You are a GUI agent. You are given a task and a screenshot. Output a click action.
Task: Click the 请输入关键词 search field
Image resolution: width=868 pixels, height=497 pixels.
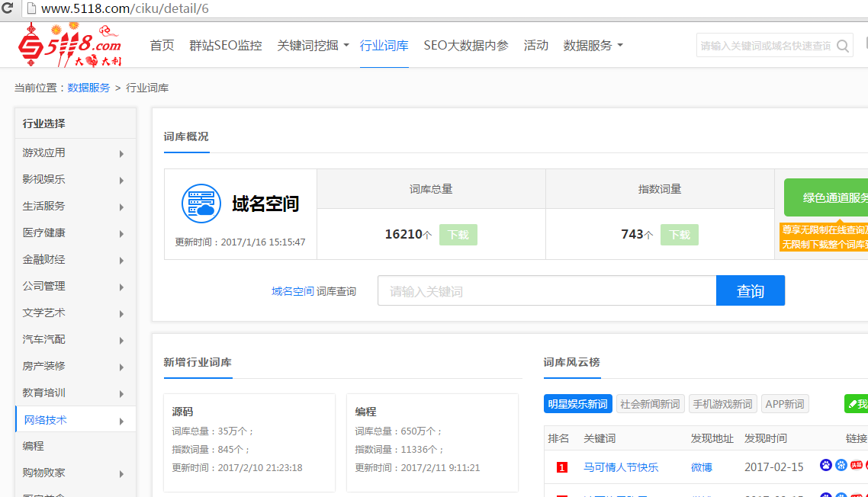(x=546, y=291)
